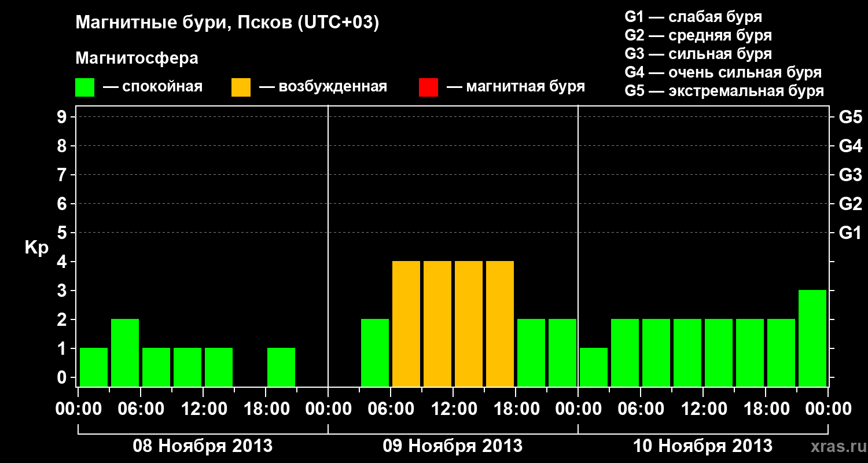Click the 12:00 tick label for 08 Ноября
The width and height of the screenshot is (868, 463).
tap(203, 409)
